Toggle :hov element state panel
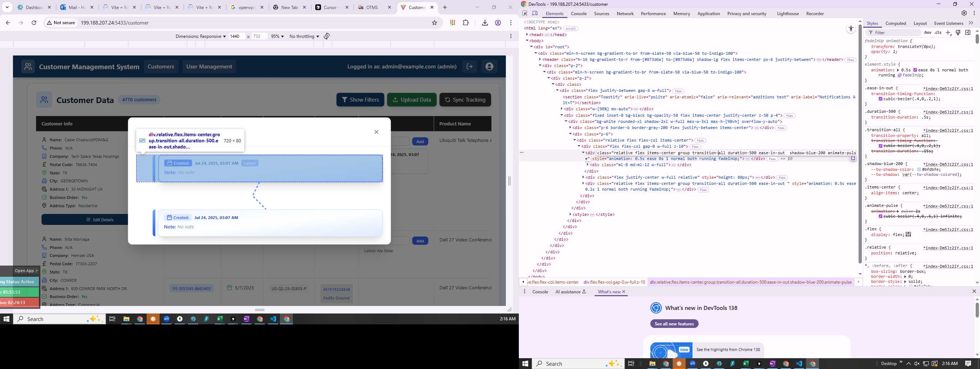 927,33
